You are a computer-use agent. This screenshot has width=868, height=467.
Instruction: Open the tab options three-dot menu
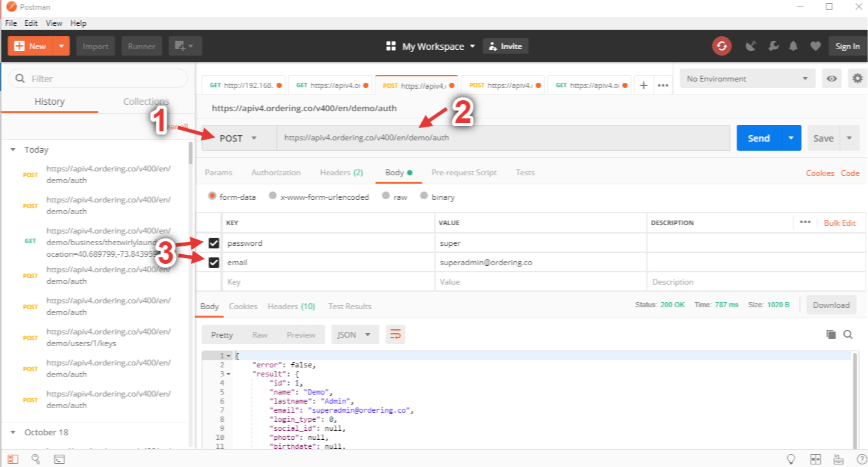point(663,85)
